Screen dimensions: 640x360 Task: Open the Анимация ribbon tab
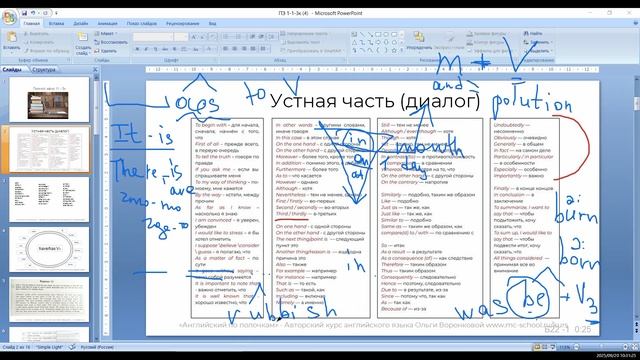click(x=107, y=24)
